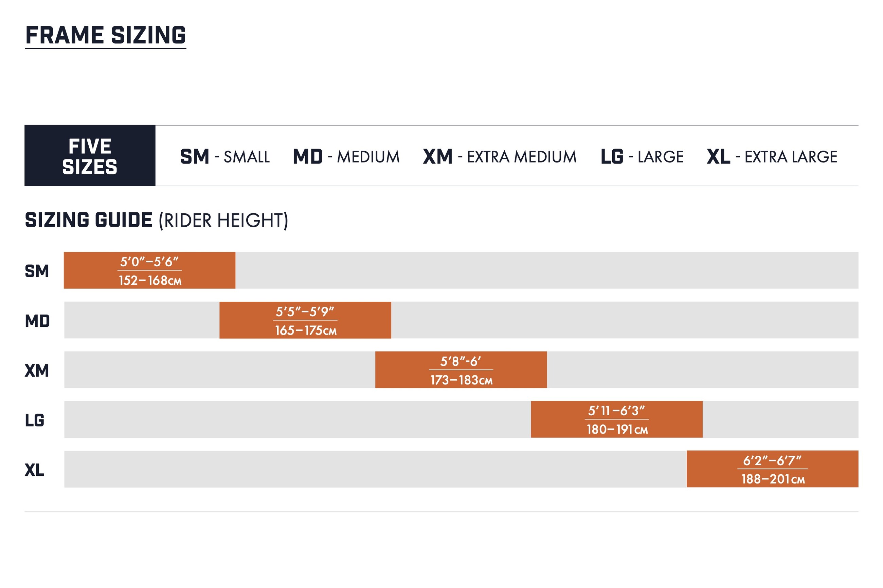This screenshot has height=588, width=883.
Task: Click the SM row label in sizing guide
Action: click(x=37, y=271)
